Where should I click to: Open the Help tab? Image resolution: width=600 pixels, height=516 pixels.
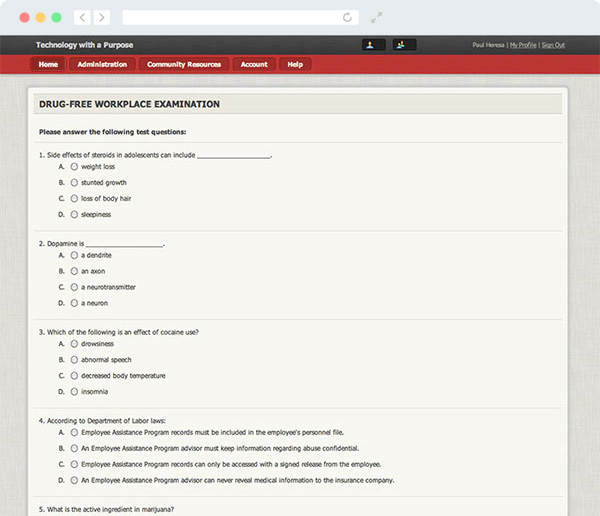[x=295, y=64]
